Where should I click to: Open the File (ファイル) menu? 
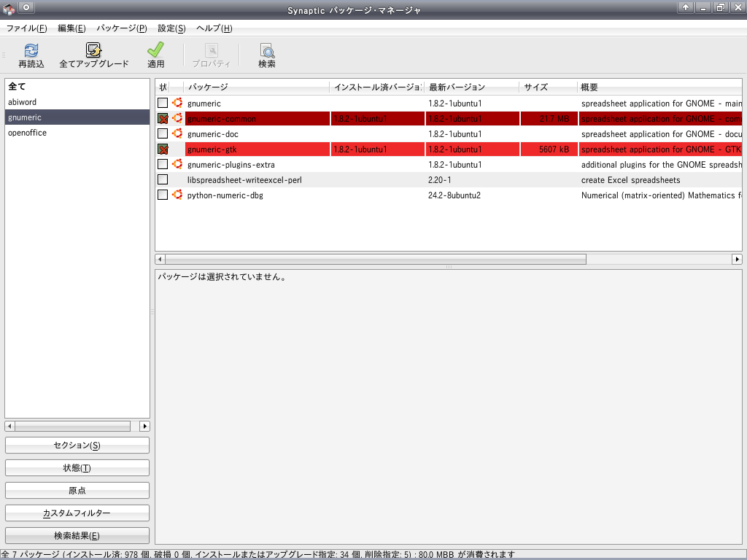[27, 28]
